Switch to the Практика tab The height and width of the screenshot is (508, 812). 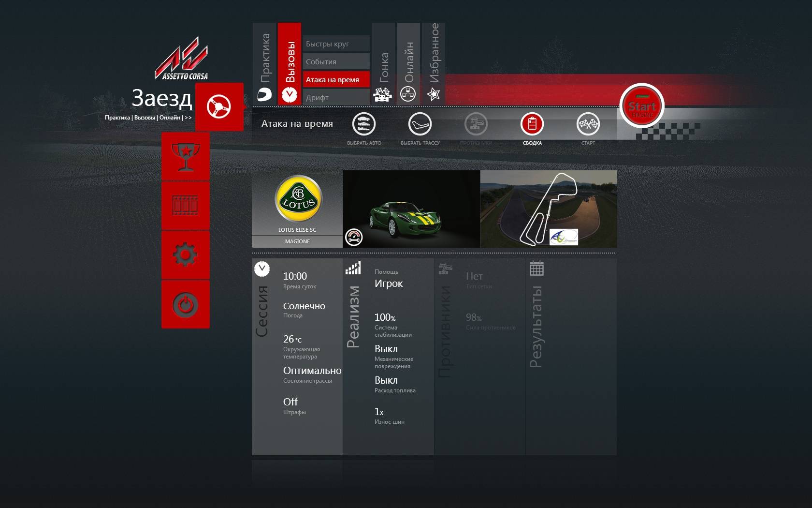coord(264,63)
